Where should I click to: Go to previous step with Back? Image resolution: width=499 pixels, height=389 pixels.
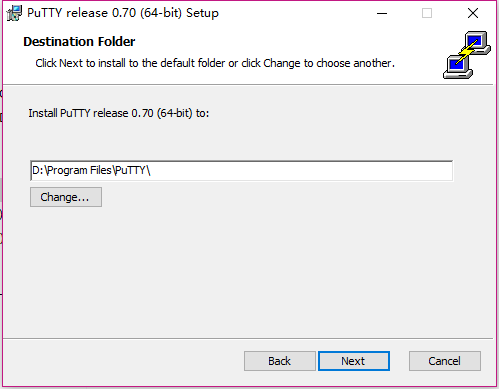279,361
